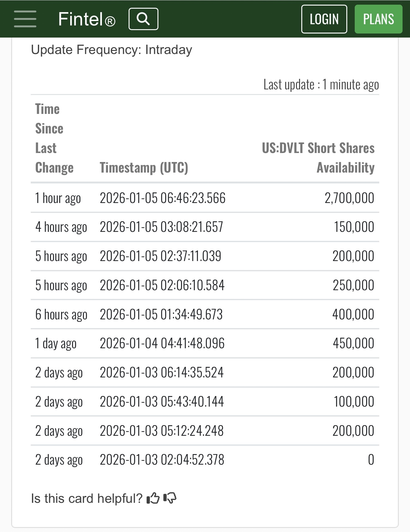Image resolution: width=410 pixels, height=532 pixels.
Task: Select the 6 hours ago cell
Action: coord(61,314)
